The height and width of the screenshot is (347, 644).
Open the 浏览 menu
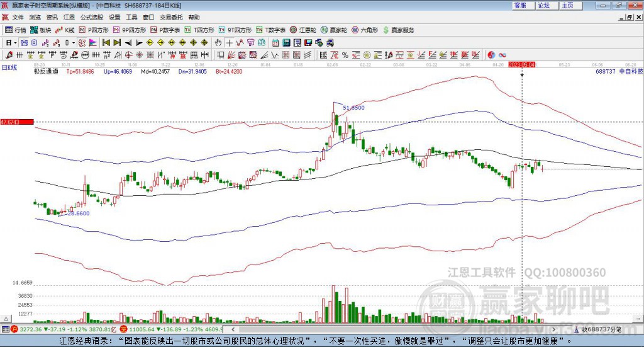35,17
